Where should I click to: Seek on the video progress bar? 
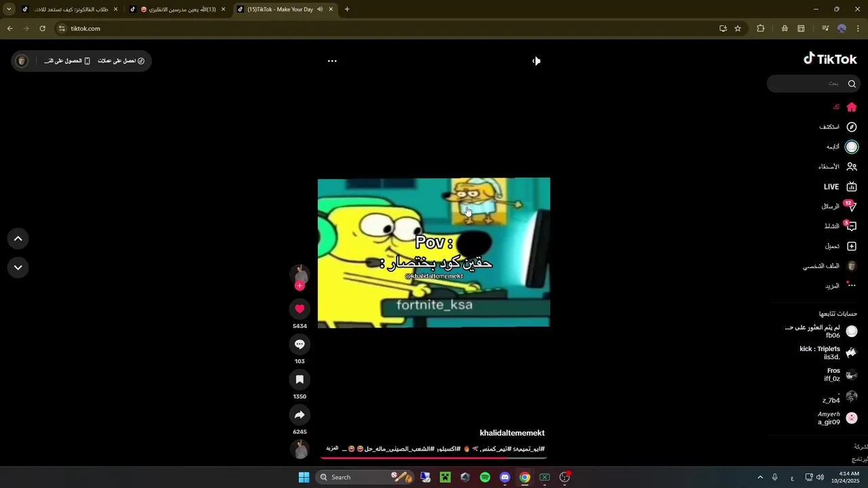434,457
